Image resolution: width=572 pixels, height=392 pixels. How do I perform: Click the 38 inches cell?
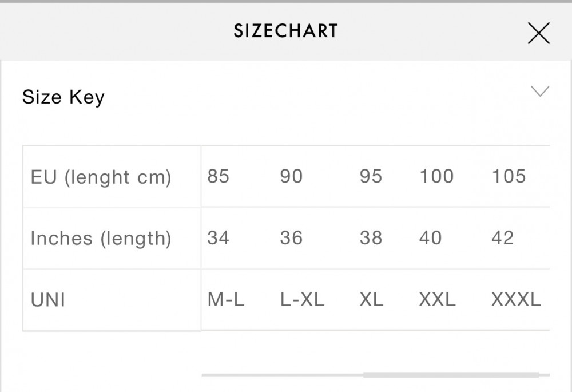[371, 238]
